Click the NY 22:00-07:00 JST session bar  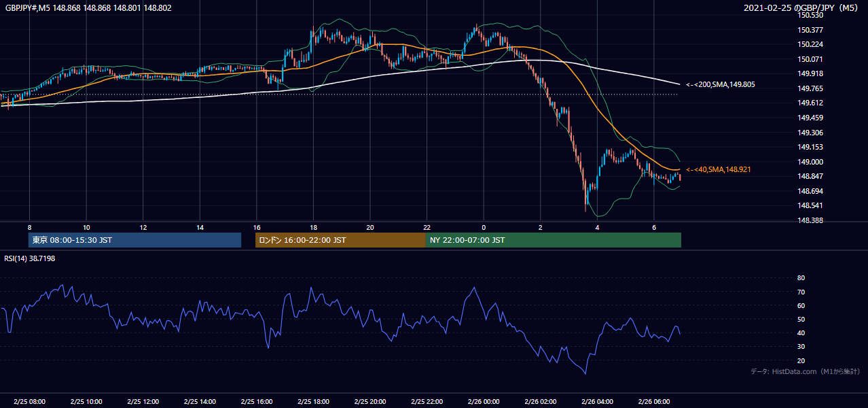point(554,240)
